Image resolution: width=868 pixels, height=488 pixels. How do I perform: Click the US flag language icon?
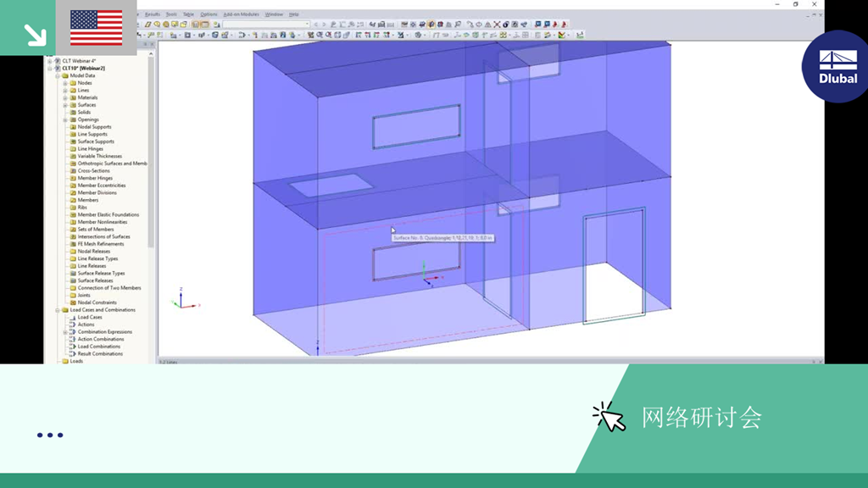click(x=97, y=28)
